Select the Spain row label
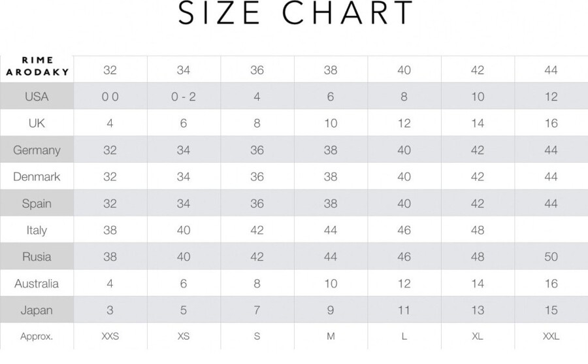 point(37,204)
